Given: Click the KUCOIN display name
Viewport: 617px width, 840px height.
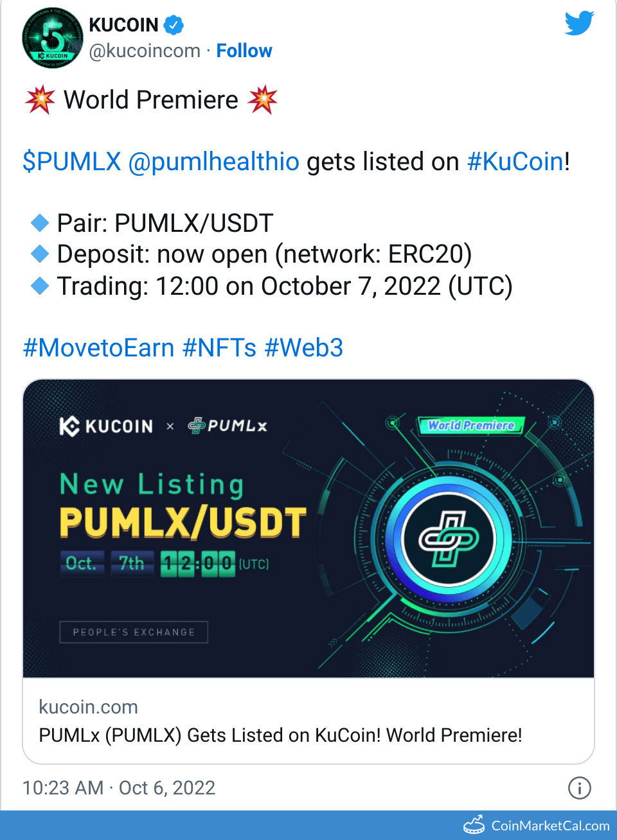Looking at the screenshot, I should pos(123,25).
